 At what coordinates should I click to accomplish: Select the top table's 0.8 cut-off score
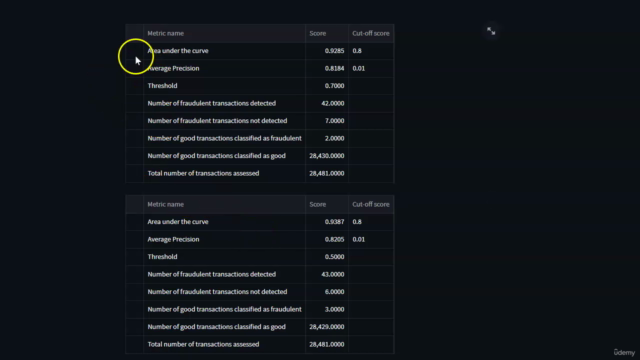[357, 51]
